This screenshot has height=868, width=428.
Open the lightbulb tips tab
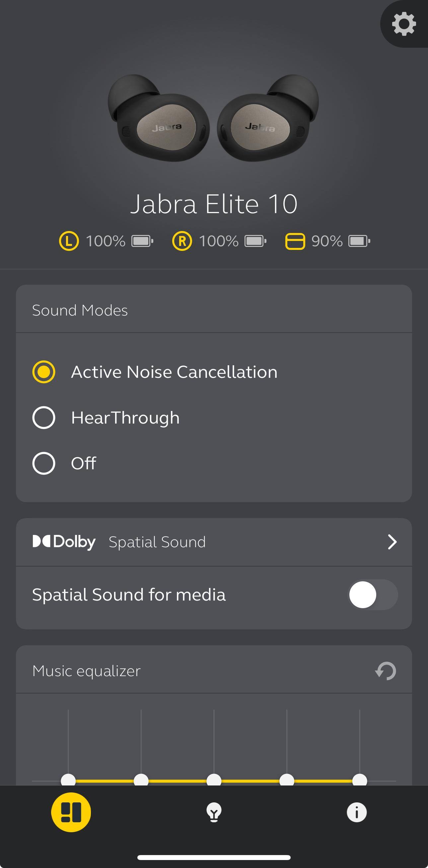click(x=214, y=812)
